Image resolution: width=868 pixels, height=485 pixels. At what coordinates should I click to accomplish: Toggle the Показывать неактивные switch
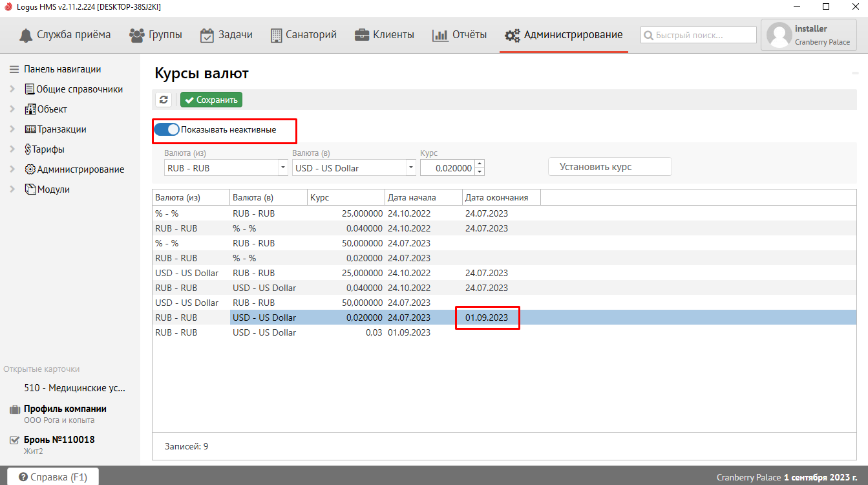point(167,129)
